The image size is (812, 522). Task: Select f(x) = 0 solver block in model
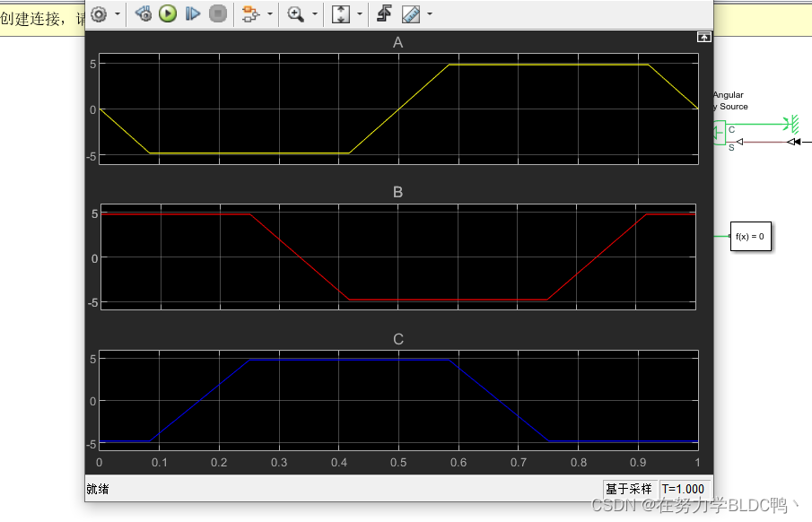point(750,237)
